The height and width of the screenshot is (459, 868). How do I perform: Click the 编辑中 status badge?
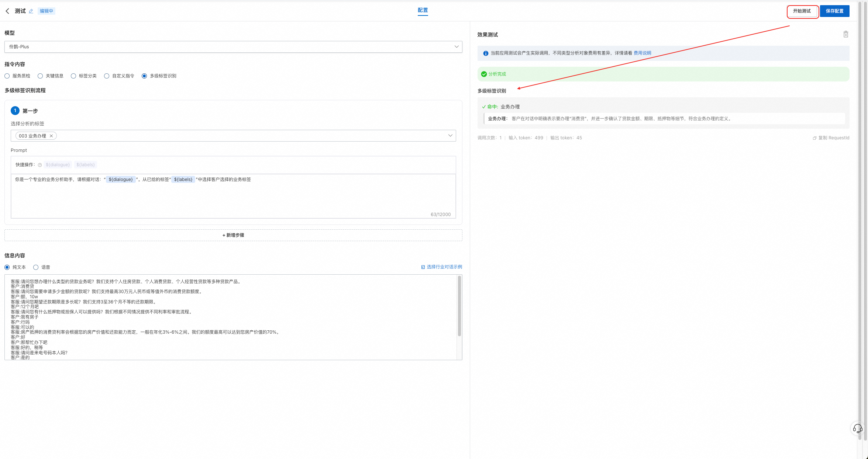coord(46,11)
